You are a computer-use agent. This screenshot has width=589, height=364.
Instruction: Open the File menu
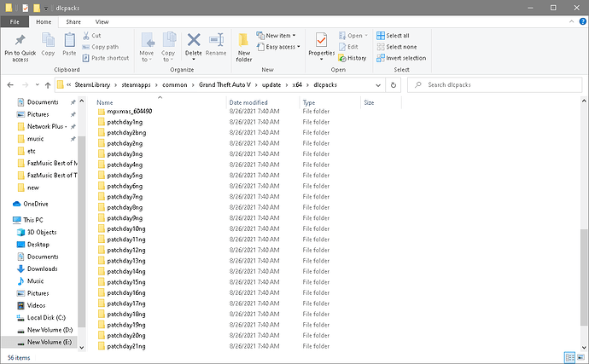15,22
